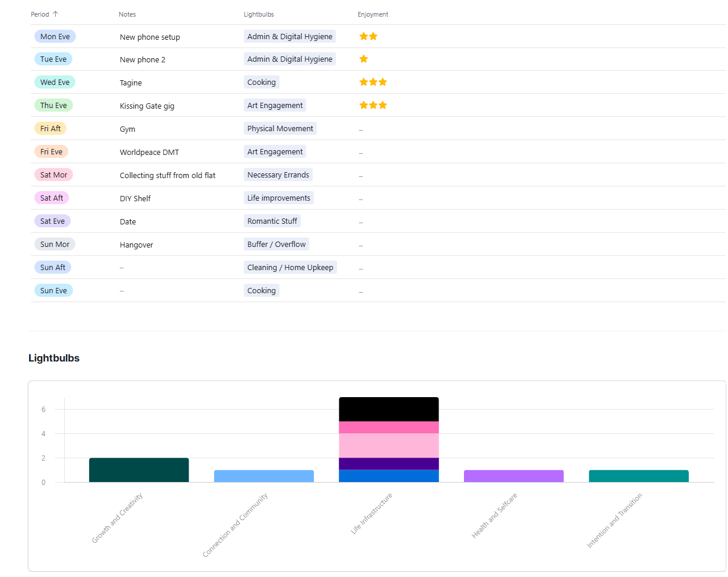Screen dimensions: 728x577
Task: Open the Notes column header
Action: [x=127, y=14]
